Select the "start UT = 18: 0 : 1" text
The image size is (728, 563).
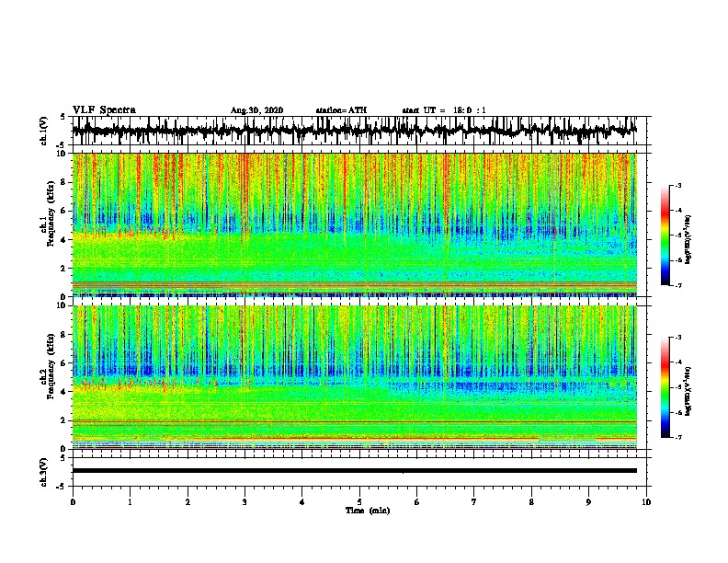[x=444, y=110]
